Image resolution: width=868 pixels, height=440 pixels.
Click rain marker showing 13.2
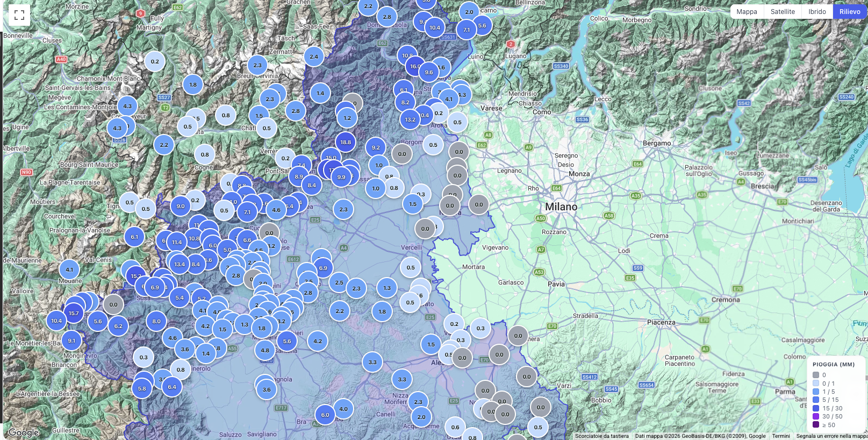[x=410, y=120]
